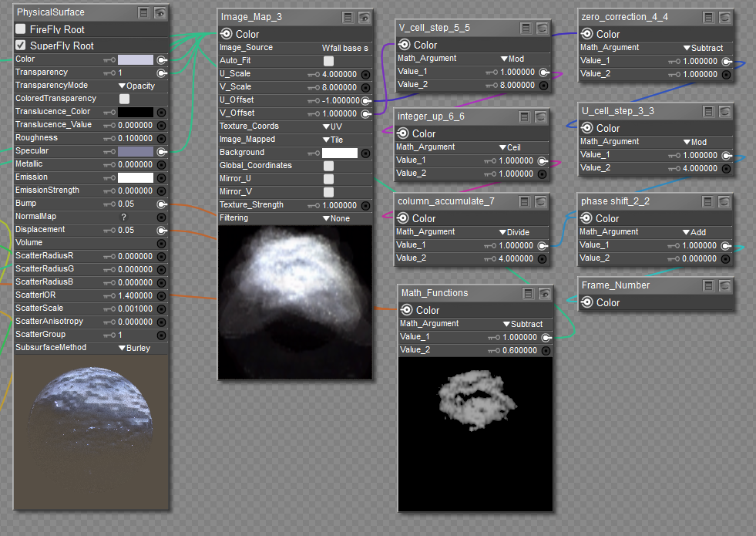Click the Bump input plug icon
756x536 pixels.
coord(162,204)
